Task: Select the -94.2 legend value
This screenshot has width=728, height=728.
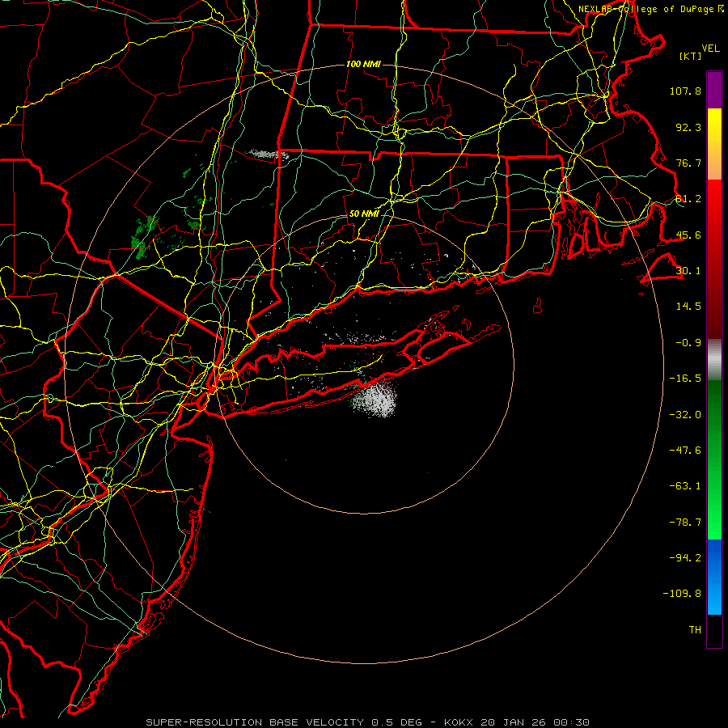Action: click(685, 558)
